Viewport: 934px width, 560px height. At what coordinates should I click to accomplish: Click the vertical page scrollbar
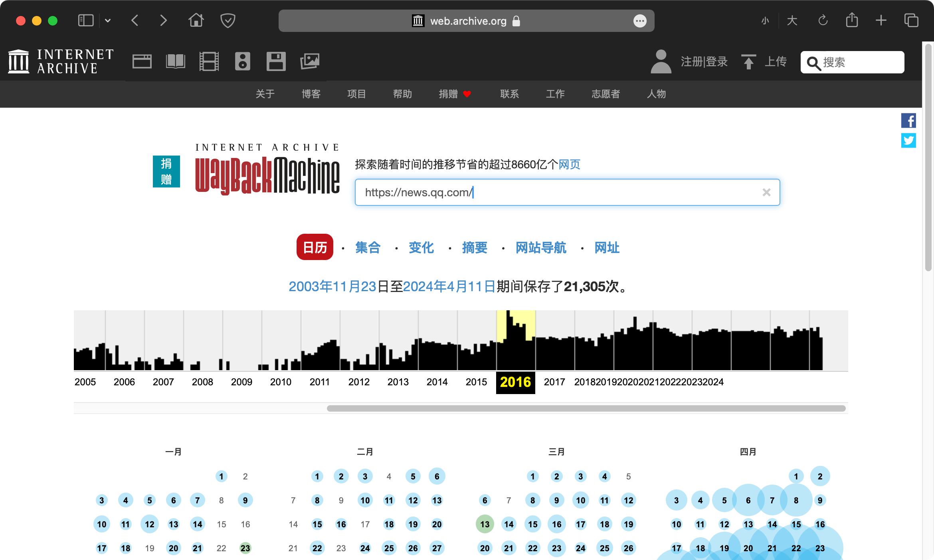pyautogui.click(x=928, y=158)
